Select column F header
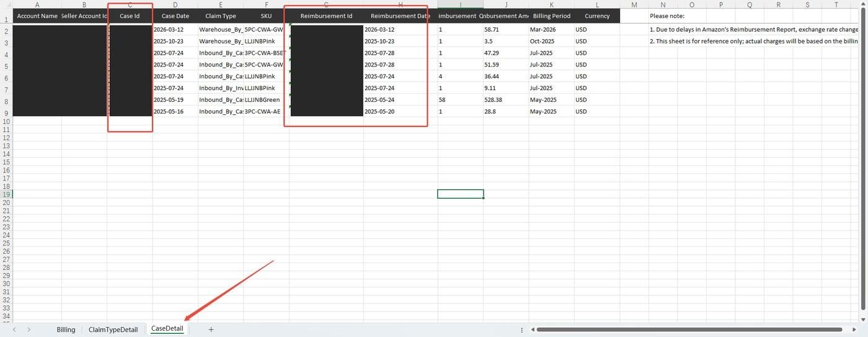Image resolution: width=868 pixels, height=337 pixels. (266, 4)
